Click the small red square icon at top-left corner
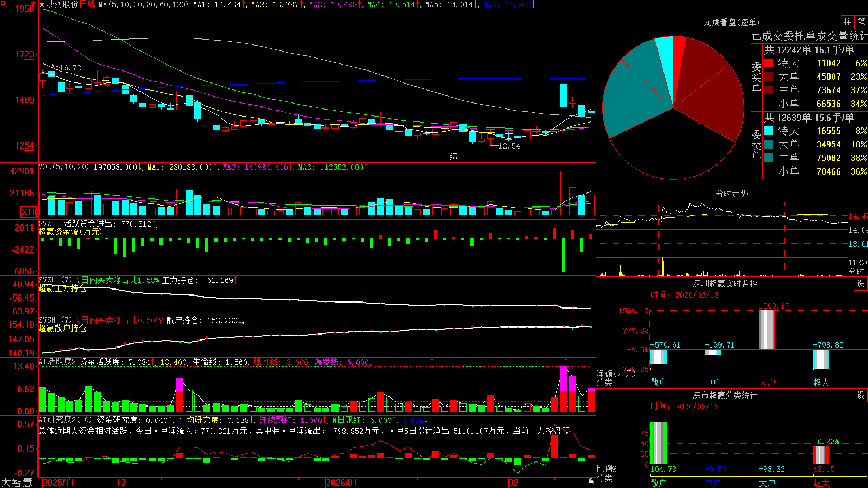Screen dimensions: 868x488 [2, 2]
